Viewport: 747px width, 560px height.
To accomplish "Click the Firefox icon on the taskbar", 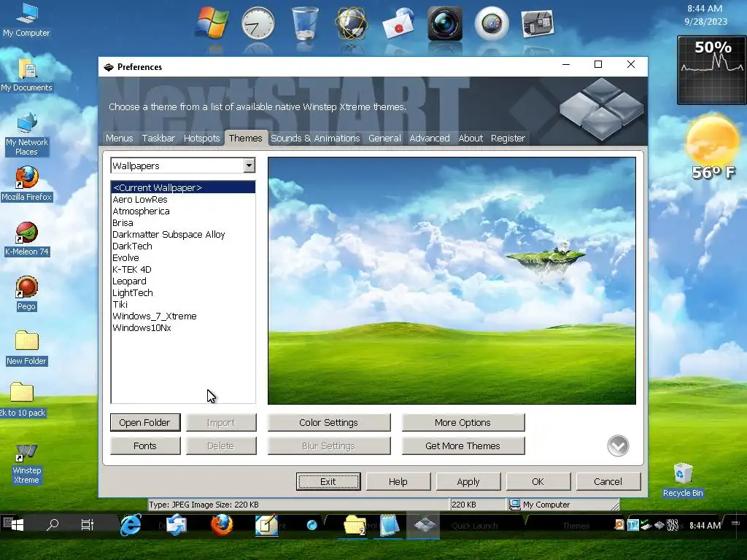I will point(222,525).
